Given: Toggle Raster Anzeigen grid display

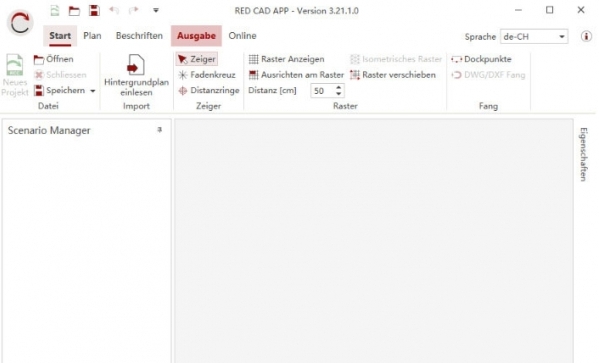Looking at the screenshot, I should (x=287, y=59).
